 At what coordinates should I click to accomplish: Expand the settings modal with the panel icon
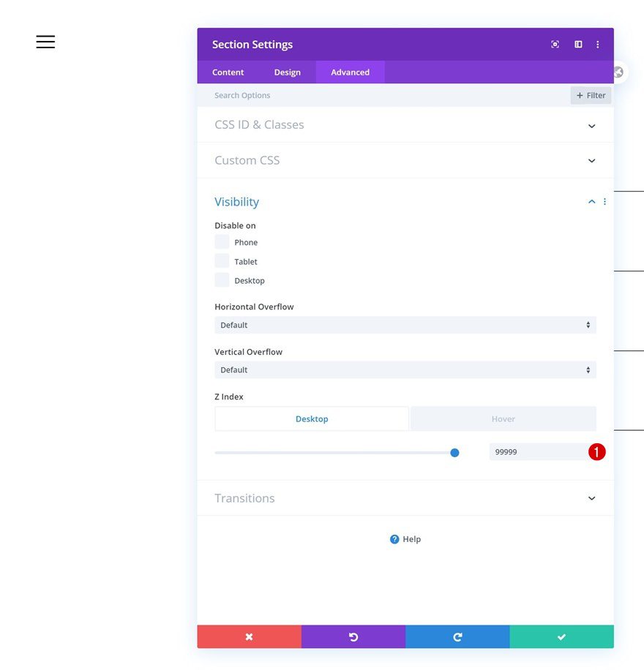pos(577,44)
